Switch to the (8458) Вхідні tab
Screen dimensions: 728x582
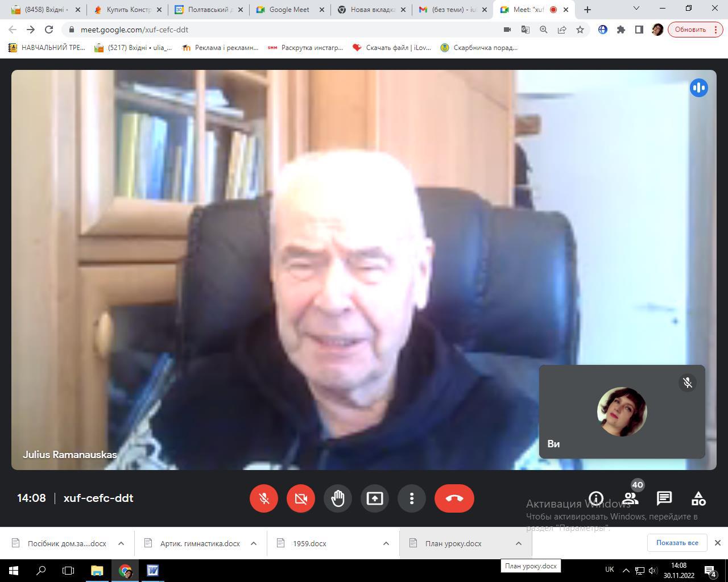pos(47,10)
